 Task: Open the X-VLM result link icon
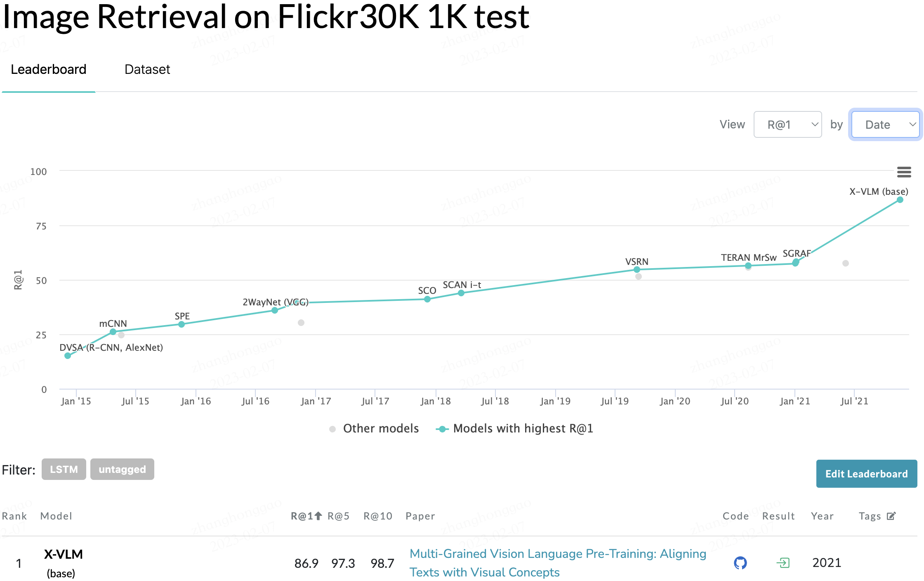tap(783, 563)
